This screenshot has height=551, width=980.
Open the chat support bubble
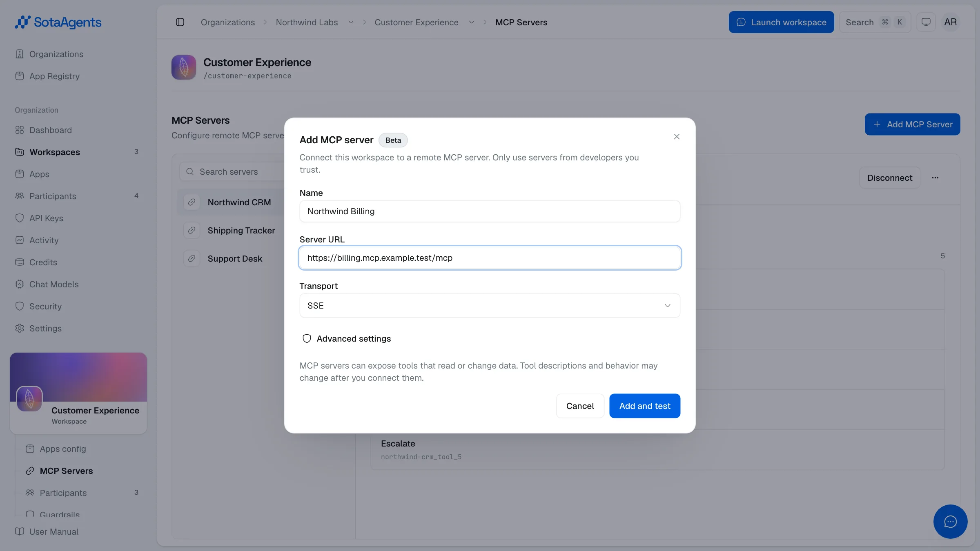(950, 521)
